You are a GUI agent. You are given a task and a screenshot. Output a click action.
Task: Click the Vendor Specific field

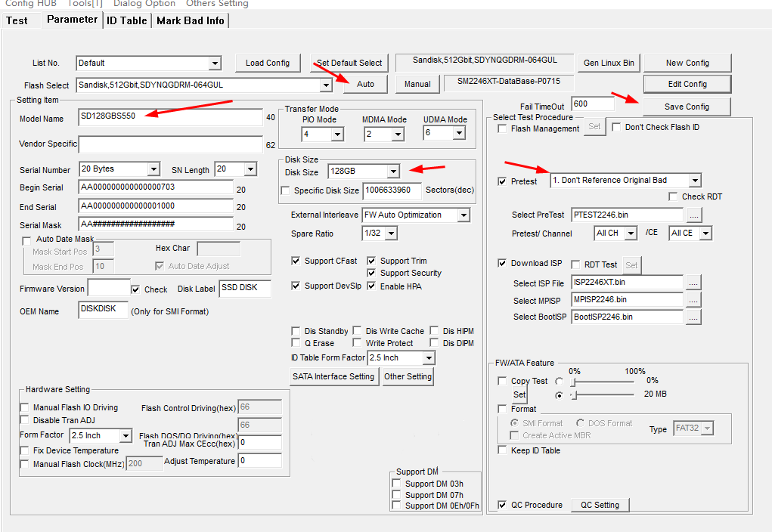pyautogui.click(x=170, y=144)
